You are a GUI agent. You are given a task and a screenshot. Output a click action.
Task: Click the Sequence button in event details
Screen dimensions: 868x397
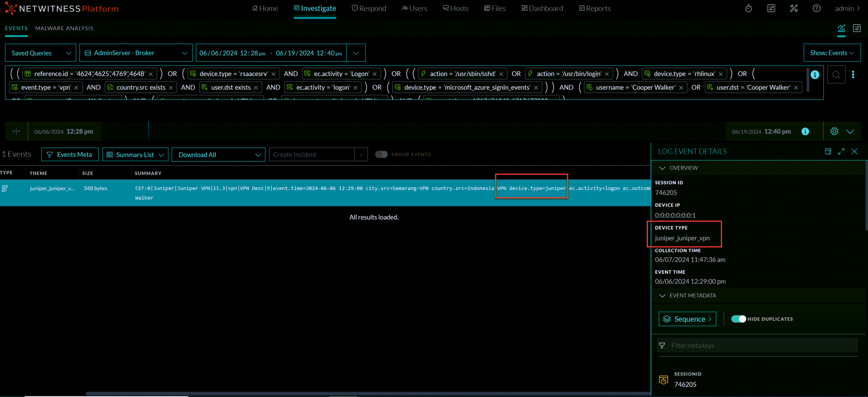pos(687,319)
